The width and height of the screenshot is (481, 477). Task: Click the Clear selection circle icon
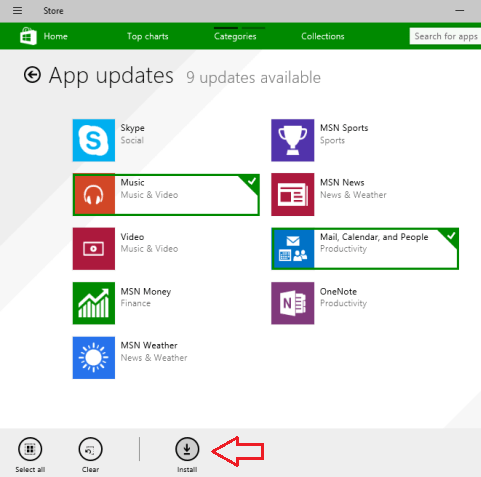90,449
